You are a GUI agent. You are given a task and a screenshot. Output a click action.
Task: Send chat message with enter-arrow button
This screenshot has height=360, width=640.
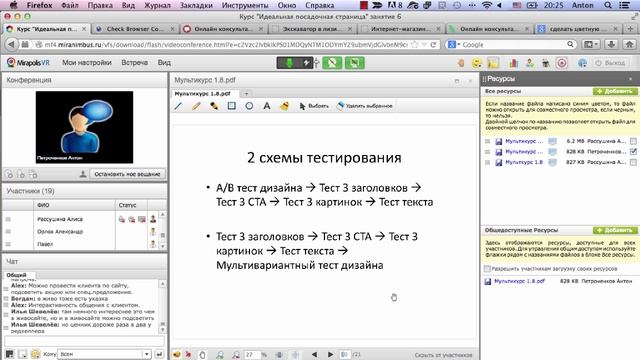[x=159, y=354]
